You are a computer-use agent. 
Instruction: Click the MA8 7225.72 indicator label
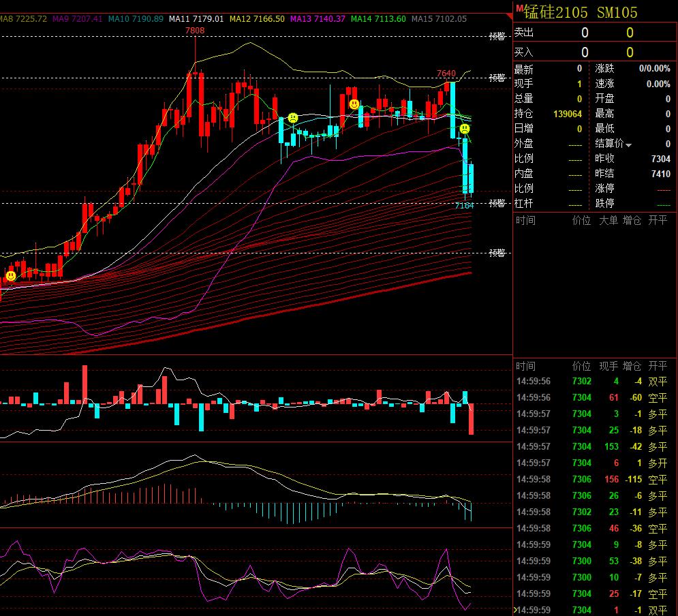click(23, 18)
